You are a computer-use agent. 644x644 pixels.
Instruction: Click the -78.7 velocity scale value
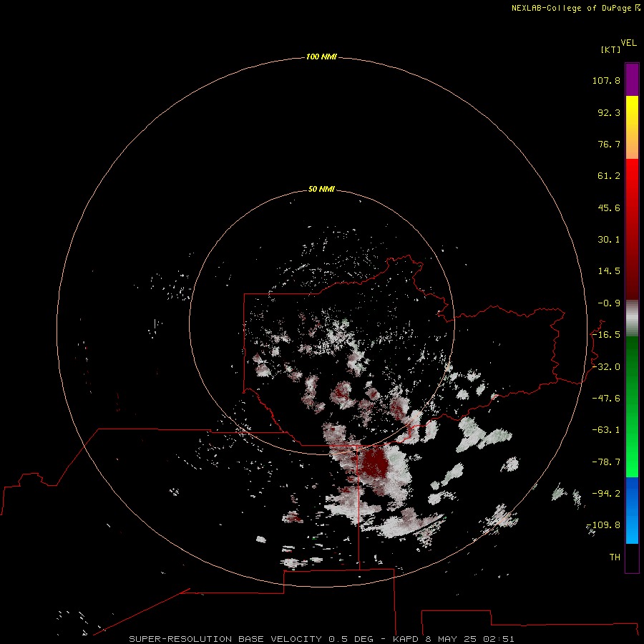pos(606,462)
